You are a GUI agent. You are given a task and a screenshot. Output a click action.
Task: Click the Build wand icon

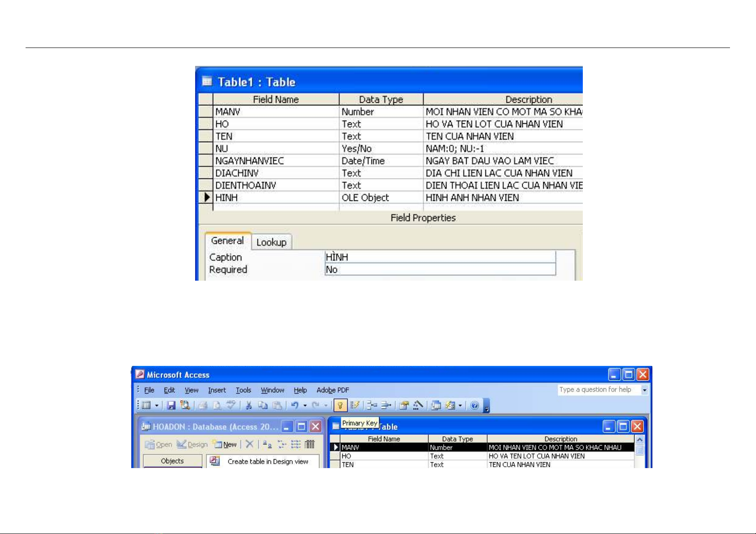tap(418, 406)
